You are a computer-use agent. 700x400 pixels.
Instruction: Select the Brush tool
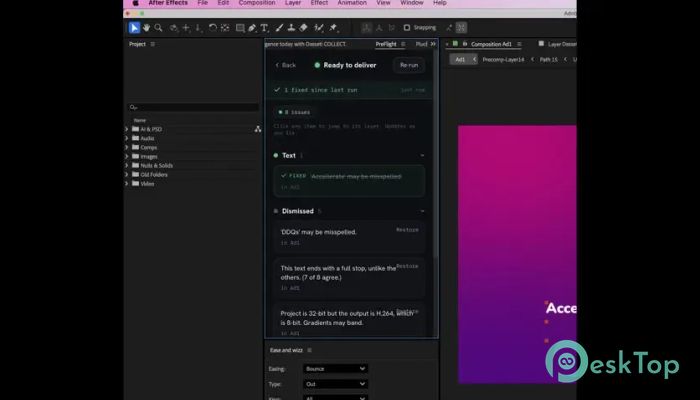click(279, 28)
